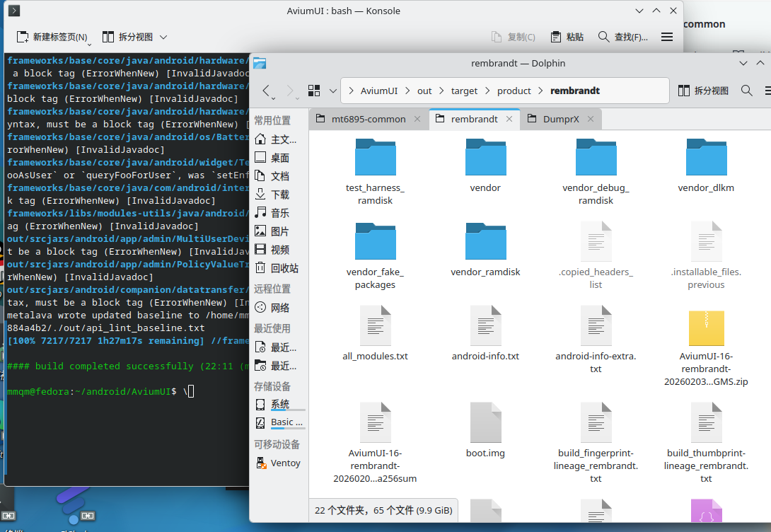Open Pictures place in sidebar
This screenshot has width=771, height=532.
pyautogui.click(x=278, y=231)
